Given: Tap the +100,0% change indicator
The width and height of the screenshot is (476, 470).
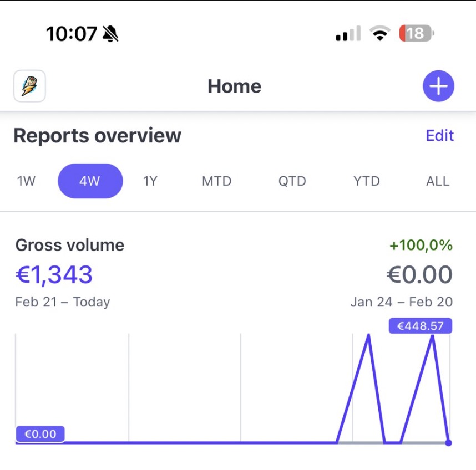Looking at the screenshot, I should pyautogui.click(x=421, y=245).
